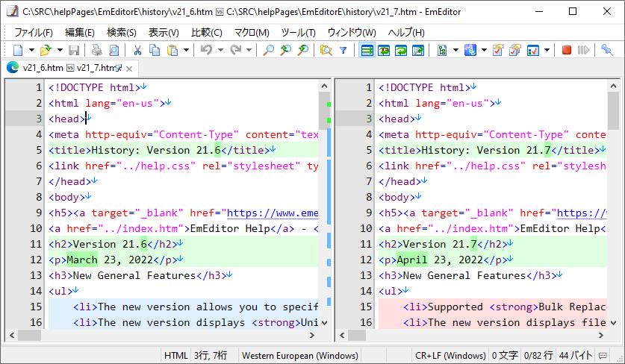Screen dimensions: 625x364
Task: Expand the Open file dropdown arrow
Action: click(60, 50)
